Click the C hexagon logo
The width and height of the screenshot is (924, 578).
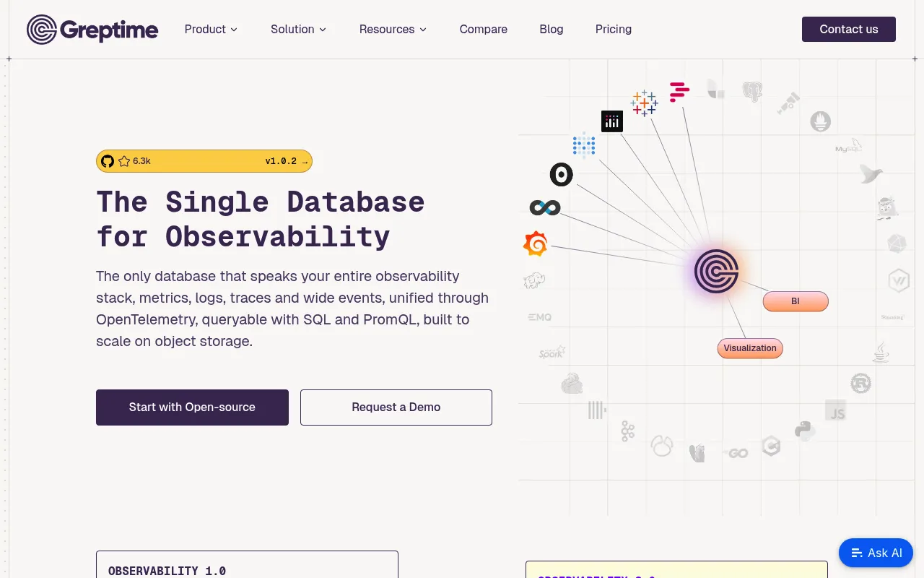click(x=771, y=446)
